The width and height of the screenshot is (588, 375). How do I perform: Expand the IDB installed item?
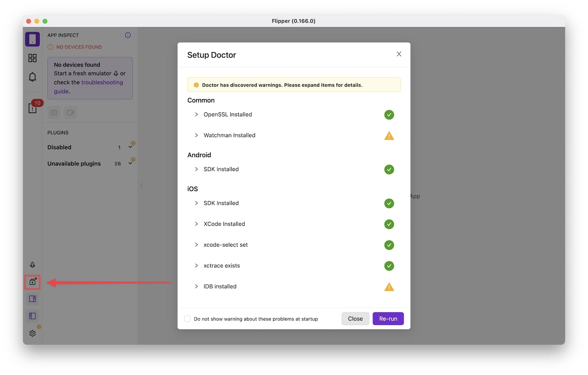click(196, 286)
